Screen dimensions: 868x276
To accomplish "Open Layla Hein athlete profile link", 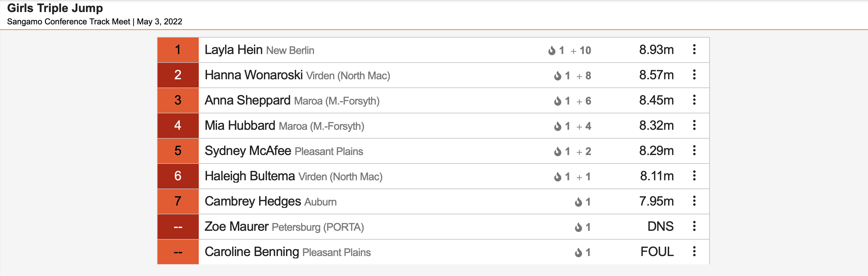I will coord(233,50).
